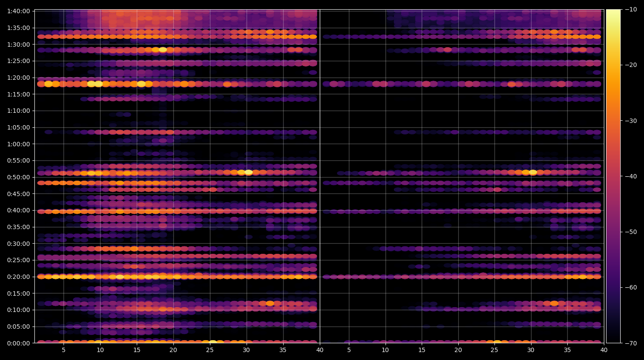Click x-axis label 35 under left plot
Image resolution: width=644 pixels, height=360 pixels.
[x=283, y=350]
